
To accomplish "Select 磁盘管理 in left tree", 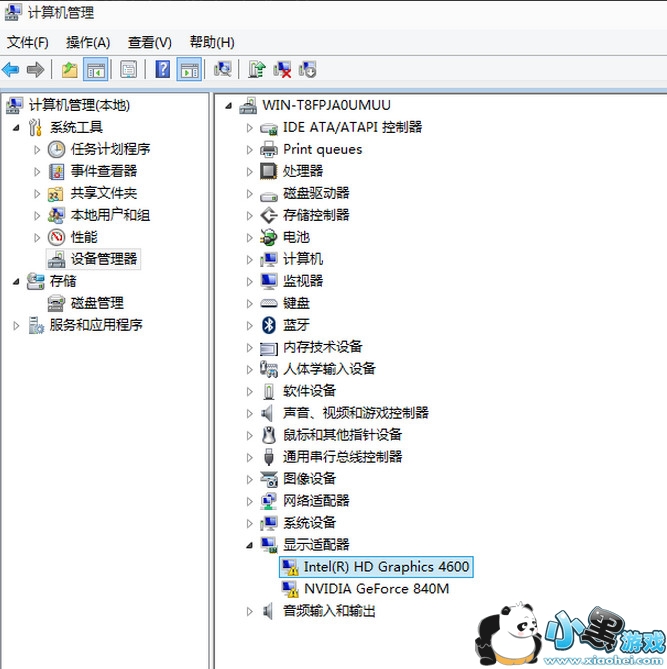I will 97,303.
